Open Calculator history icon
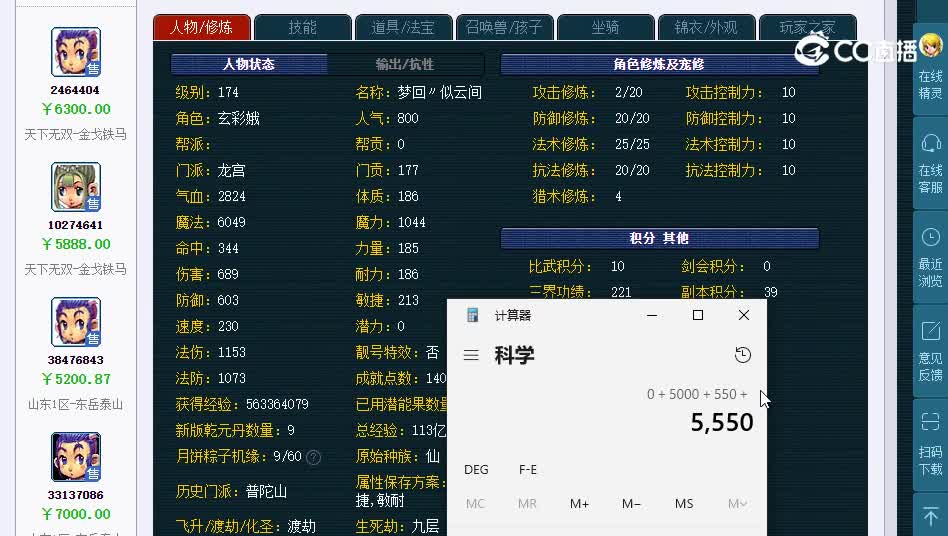Screen dimensions: 948x536 pyautogui.click(x=742, y=355)
